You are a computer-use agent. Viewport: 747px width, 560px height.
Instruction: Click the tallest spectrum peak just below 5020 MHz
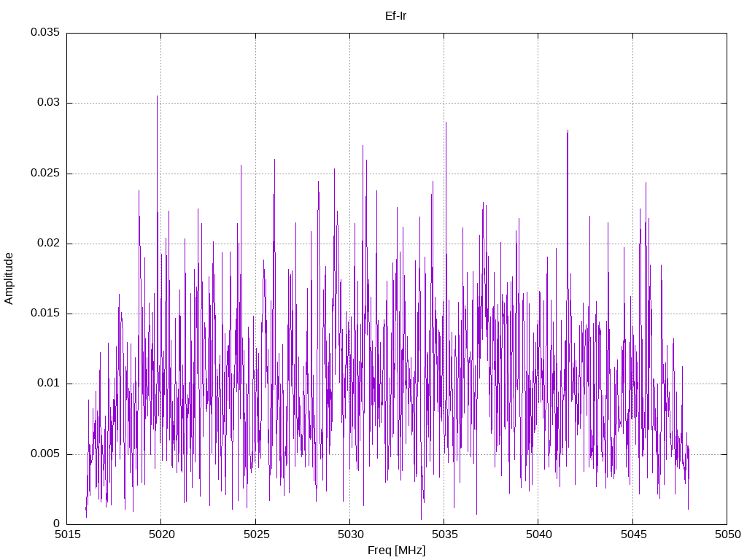click(x=158, y=97)
